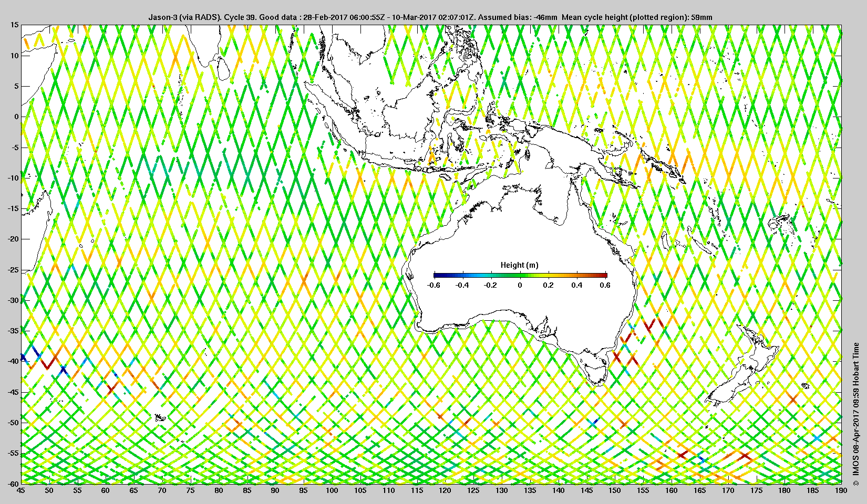Click the IMOS Hobart Time vertical stamp
867x504 pixels.
[856, 414]
